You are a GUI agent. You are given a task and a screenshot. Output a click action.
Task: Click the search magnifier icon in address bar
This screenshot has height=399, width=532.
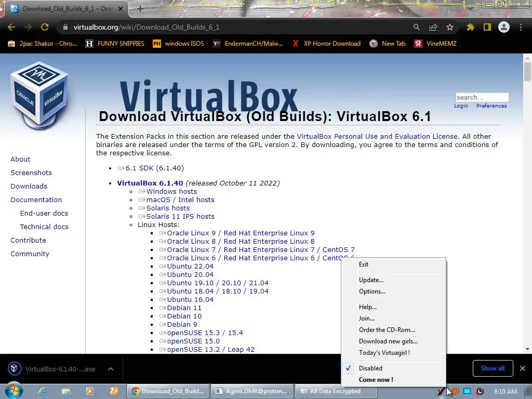(416, 27)
